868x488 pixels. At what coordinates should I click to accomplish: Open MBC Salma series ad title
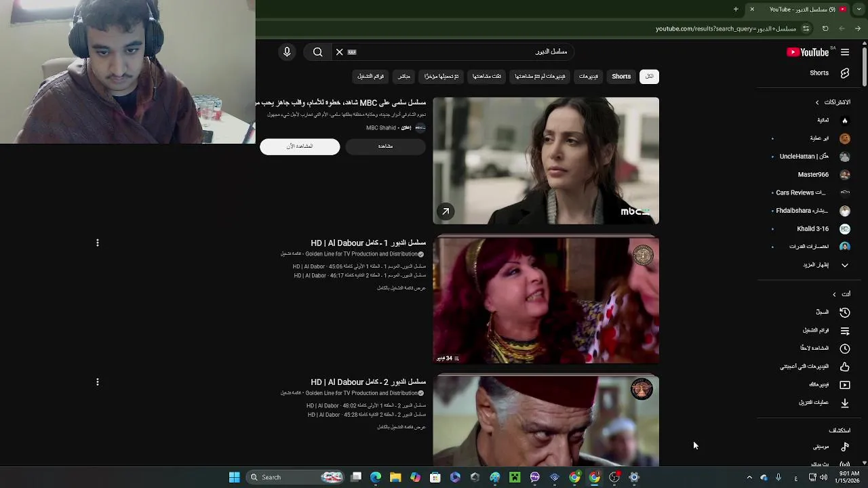point(341,103)
